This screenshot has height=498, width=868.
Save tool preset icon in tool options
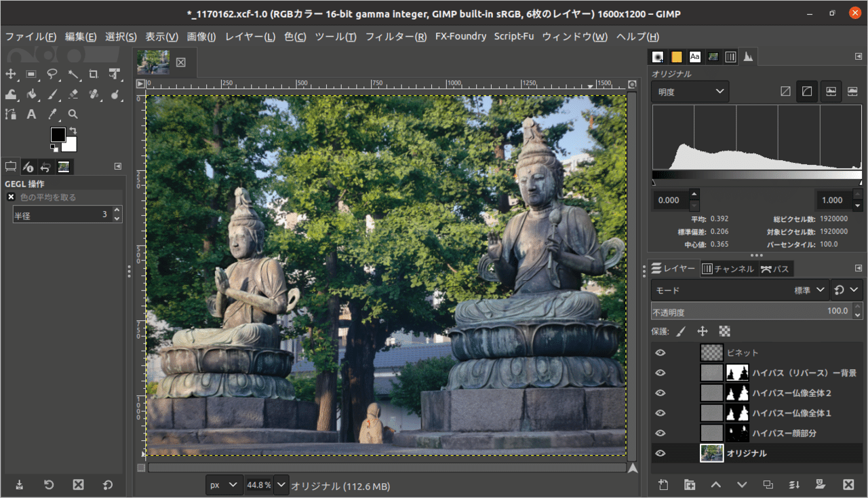tap(19, 484)
